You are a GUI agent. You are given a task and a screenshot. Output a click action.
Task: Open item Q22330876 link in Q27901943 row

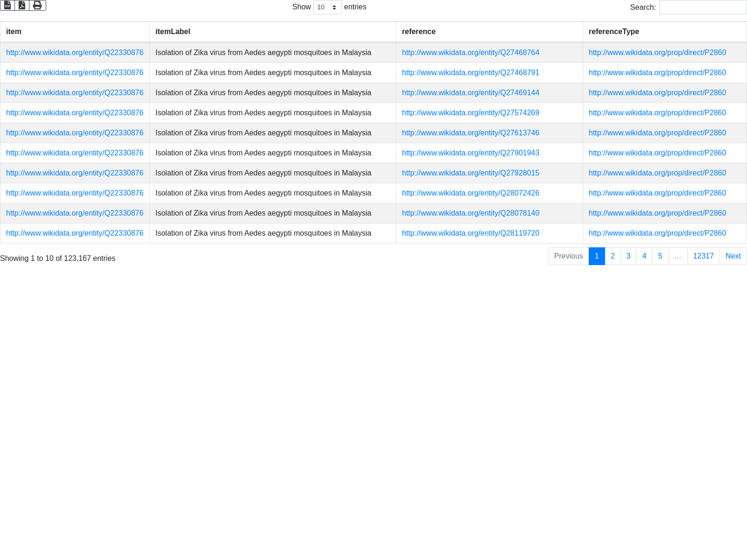coord(75,153)
